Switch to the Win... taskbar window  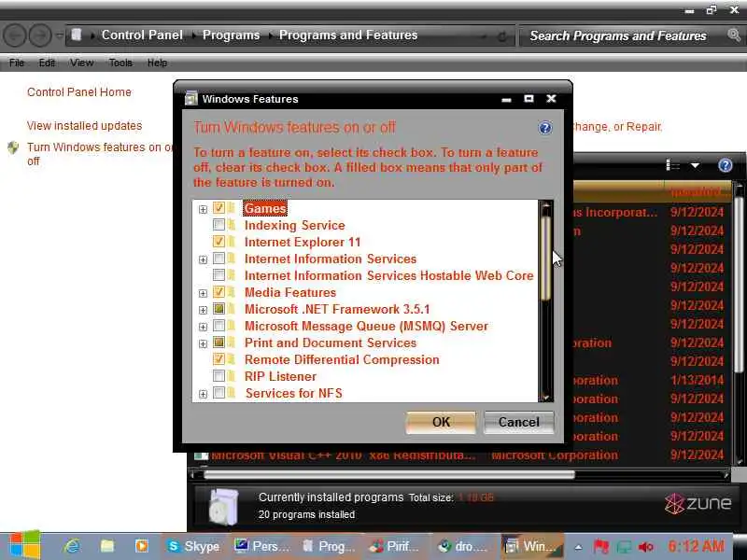point(532,546)
